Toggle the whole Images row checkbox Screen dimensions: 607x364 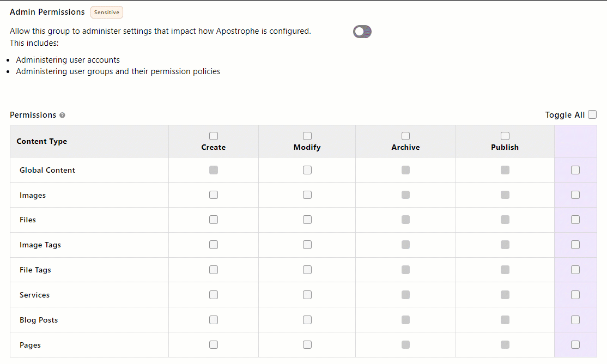[x=575, y=195]
